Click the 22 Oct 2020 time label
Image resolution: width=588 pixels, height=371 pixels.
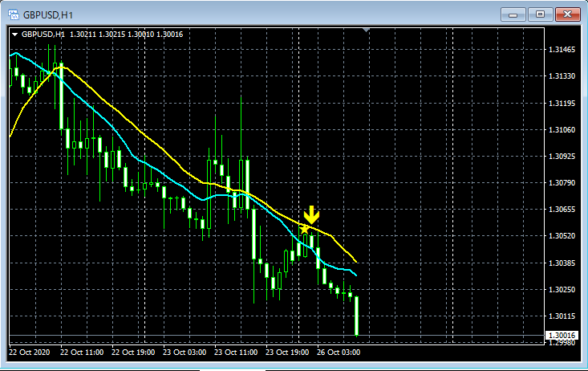tap(29, 353)
